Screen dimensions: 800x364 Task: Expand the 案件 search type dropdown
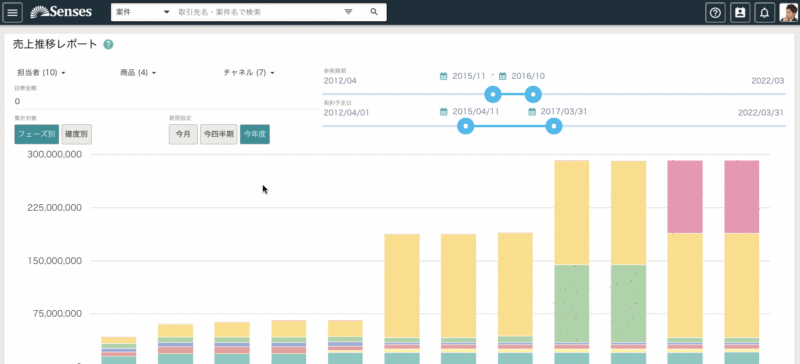143,12
